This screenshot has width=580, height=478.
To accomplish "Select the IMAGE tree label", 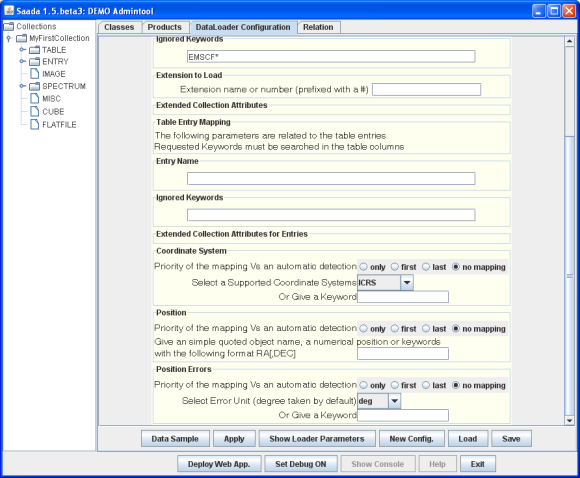I will click(54, 74).
